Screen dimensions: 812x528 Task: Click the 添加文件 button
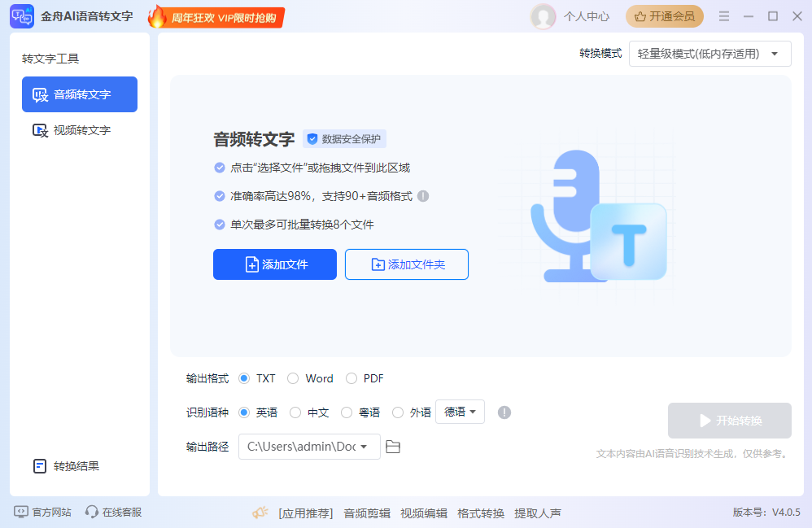[x=275, y=264]
